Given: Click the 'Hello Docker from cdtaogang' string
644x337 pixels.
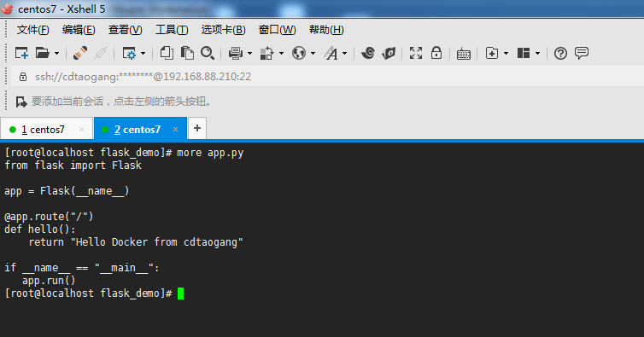Looking at the screenshot, I should point(157,242).
